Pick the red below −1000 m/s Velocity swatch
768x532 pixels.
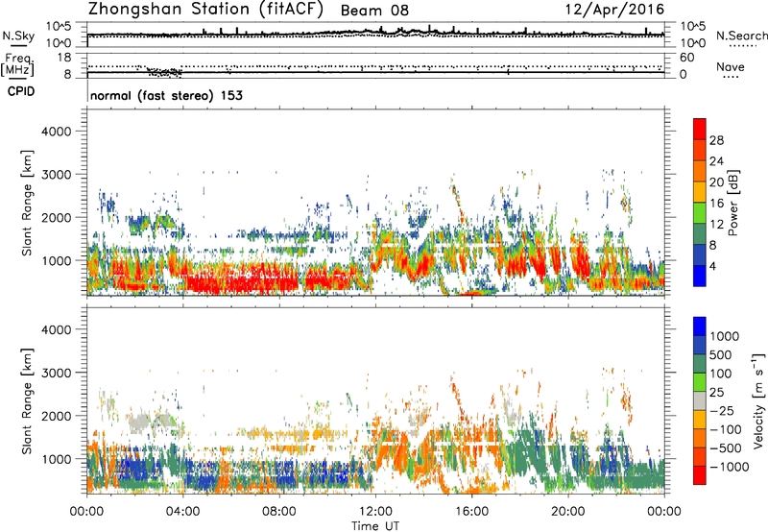(x=700, y=475)
